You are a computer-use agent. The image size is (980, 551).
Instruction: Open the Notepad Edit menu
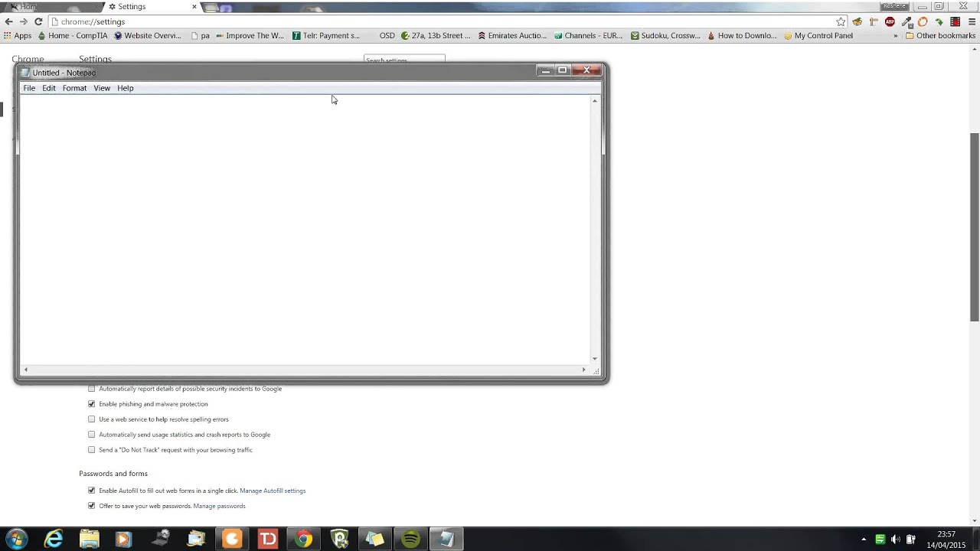pyautogui.click(x=49, y=88)
